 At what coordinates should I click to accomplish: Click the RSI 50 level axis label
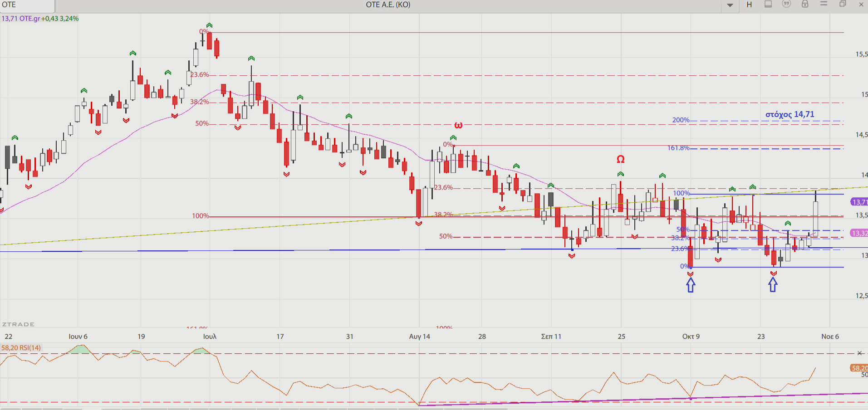click(864, 375)
